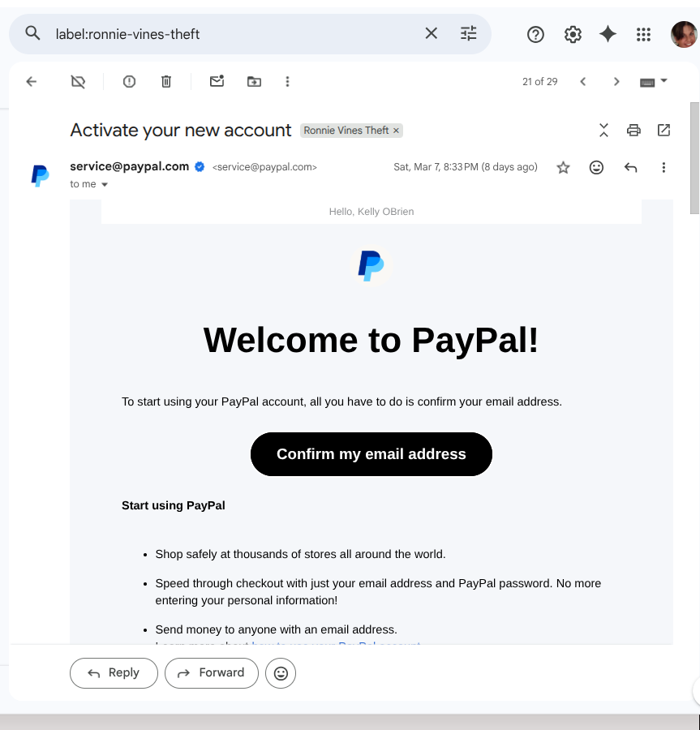Expand the 'to me' recipient details

(x=105, y=184)
